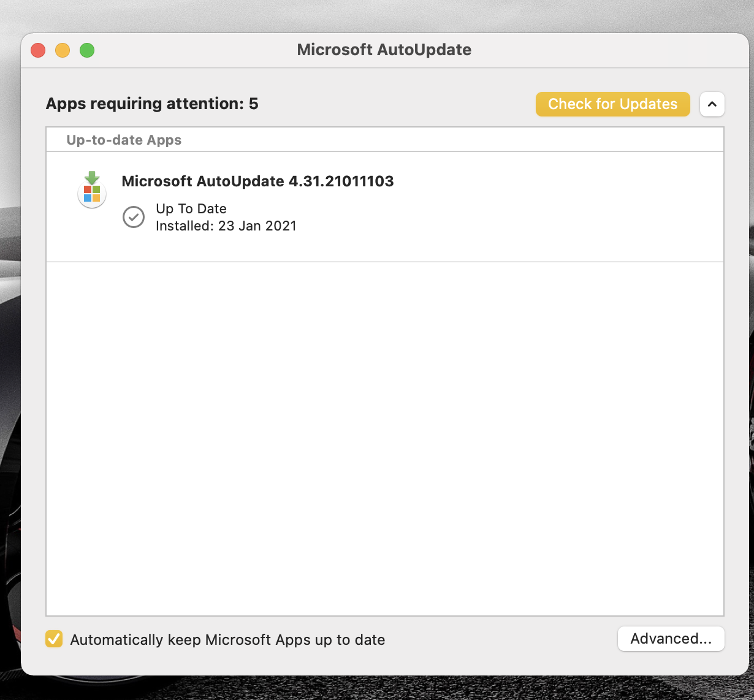Uncheck Automatically keep Microsoft Apps up to date

pyautogui.click(x=54, y=639)
